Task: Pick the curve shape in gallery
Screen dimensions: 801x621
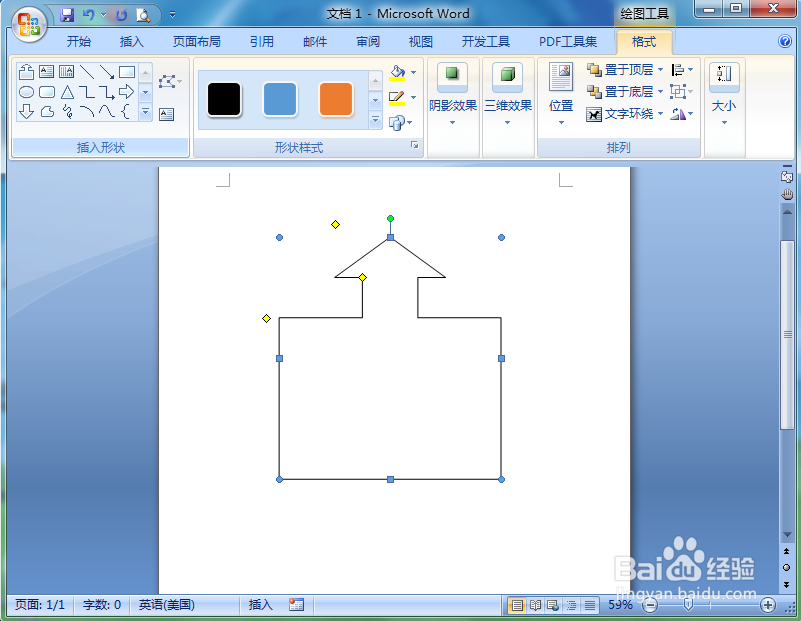Action: tap(107, 111)
